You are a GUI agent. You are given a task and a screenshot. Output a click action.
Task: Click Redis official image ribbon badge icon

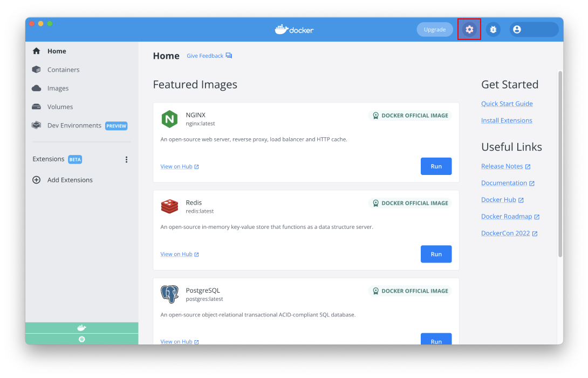375,203
